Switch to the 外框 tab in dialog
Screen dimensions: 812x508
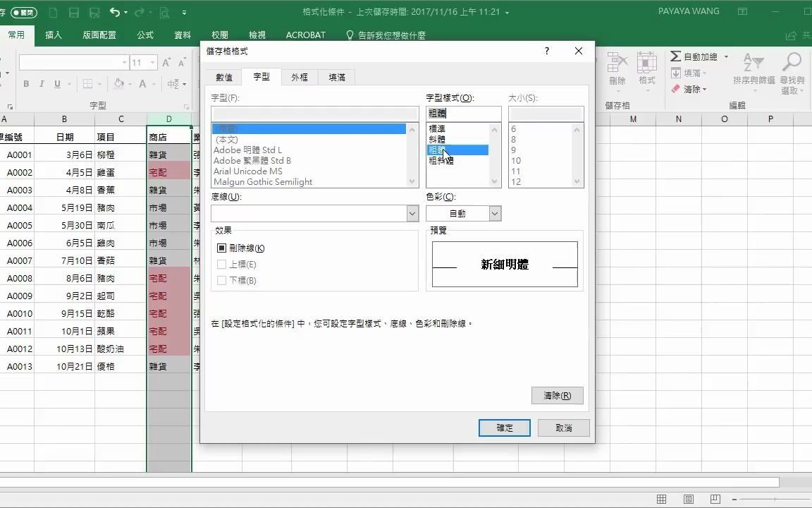point(299,77)
